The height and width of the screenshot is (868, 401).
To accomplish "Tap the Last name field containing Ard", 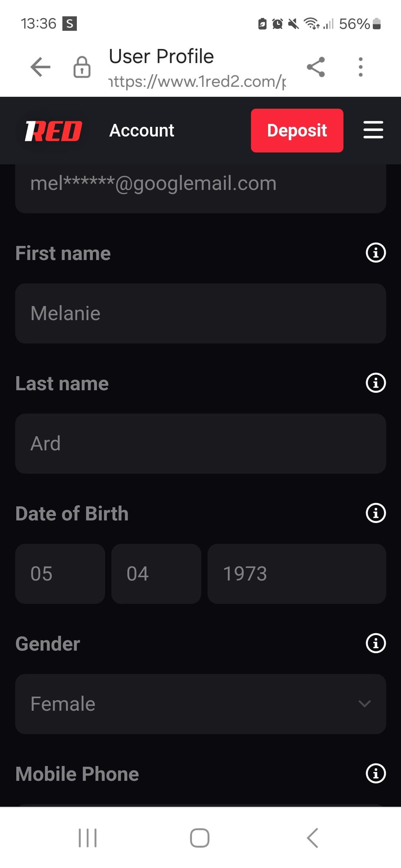I will (200, 444).
